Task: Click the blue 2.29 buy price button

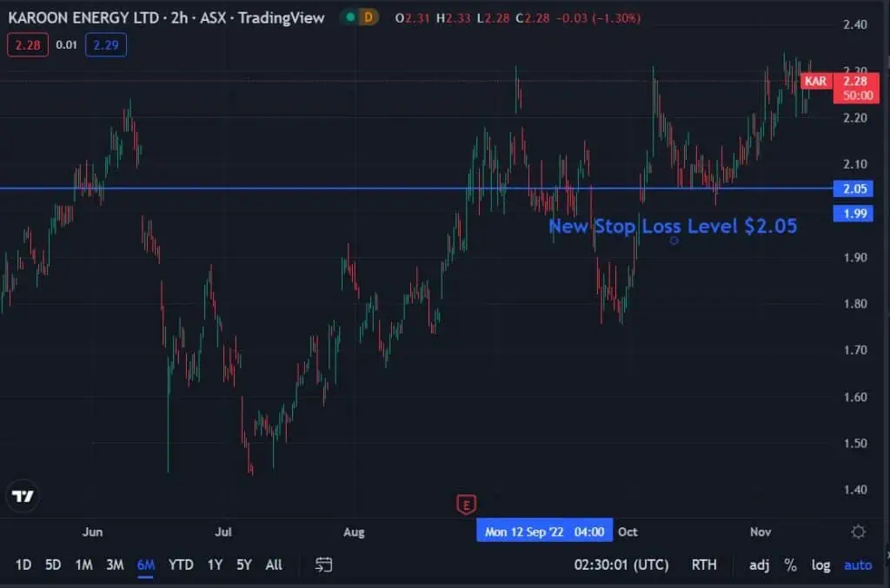Action: pos(106,44)
